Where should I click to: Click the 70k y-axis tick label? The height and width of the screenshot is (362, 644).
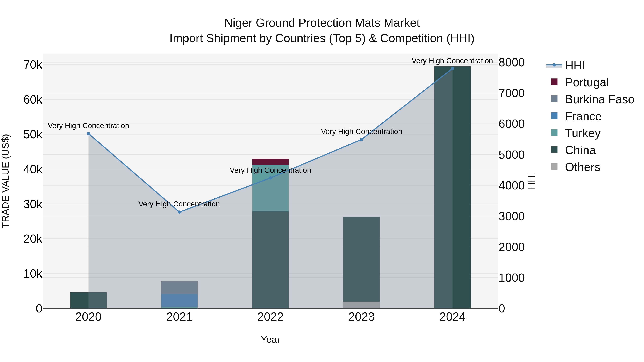point(33,65)
